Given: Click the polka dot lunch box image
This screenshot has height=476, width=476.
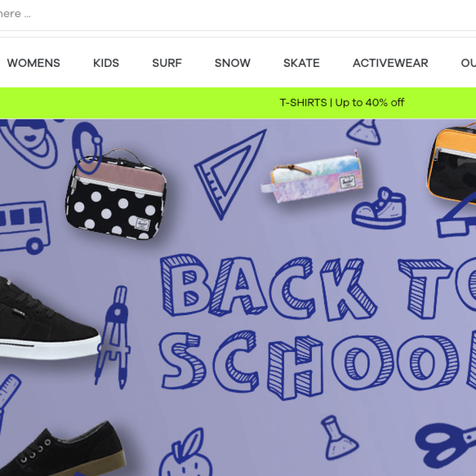Looking at the screenshot, I should click(116, 194).
